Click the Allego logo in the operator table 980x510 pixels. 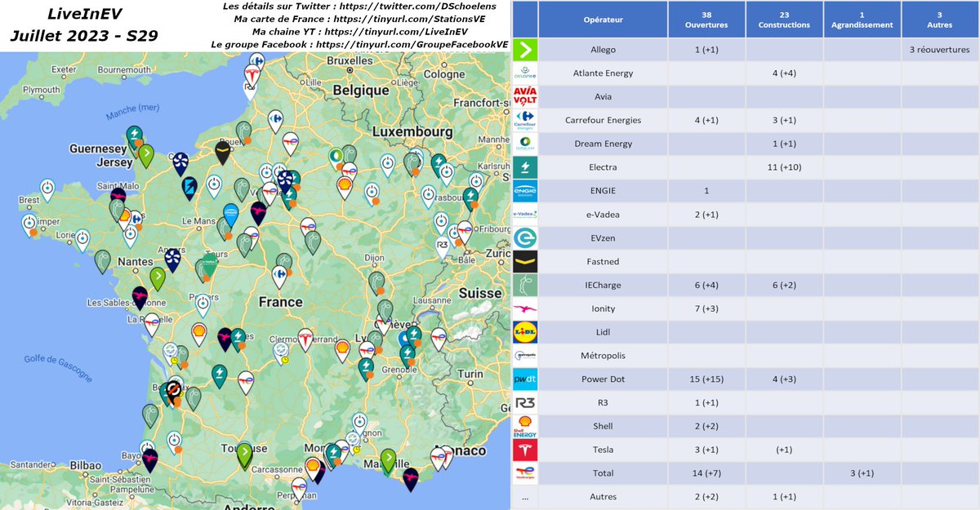(x=524, y=50)
